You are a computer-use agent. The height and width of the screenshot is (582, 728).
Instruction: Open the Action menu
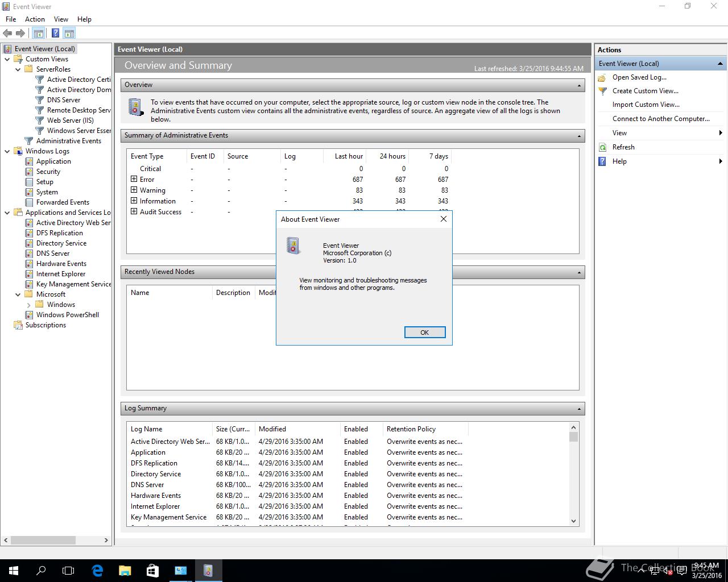click(x=35, y=19)
